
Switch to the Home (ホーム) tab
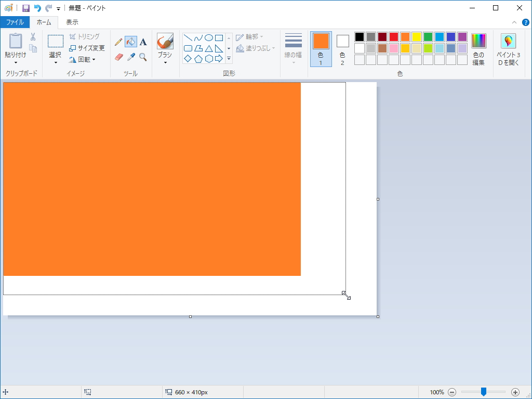(x=44, y=22)
